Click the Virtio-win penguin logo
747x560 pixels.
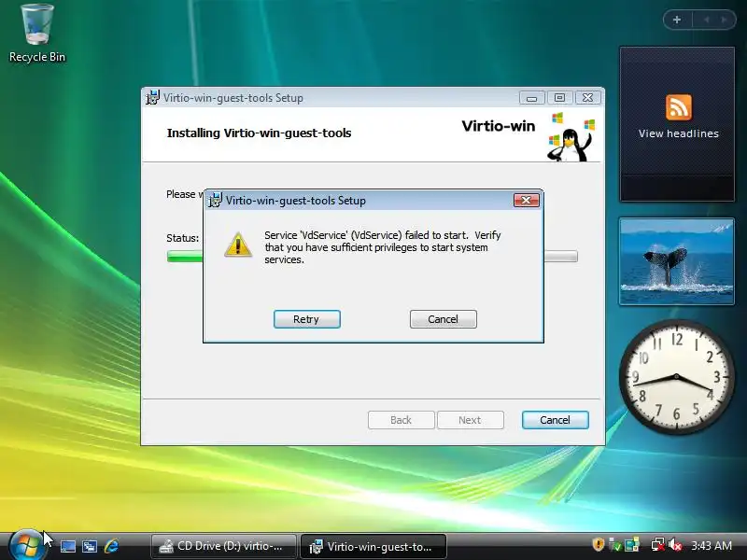pos(571,136)
